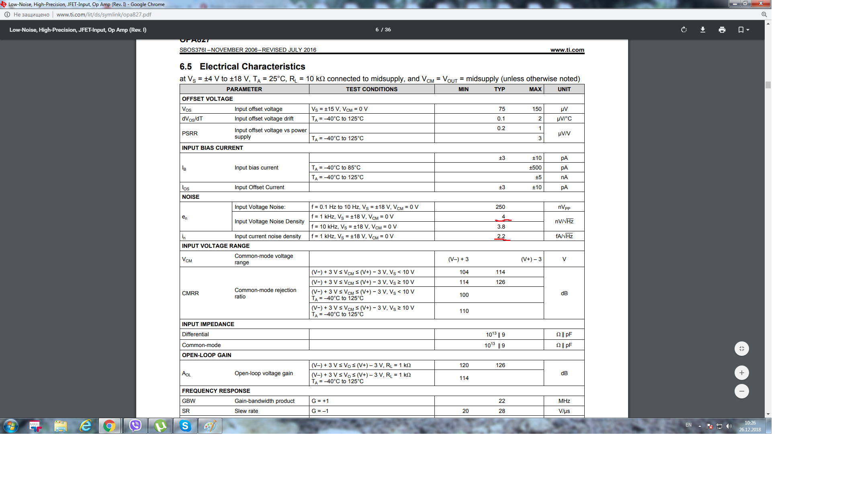Click the address bar URL
Image resolution: width=868 pixels, height=488 pixels.
(104, 14)
